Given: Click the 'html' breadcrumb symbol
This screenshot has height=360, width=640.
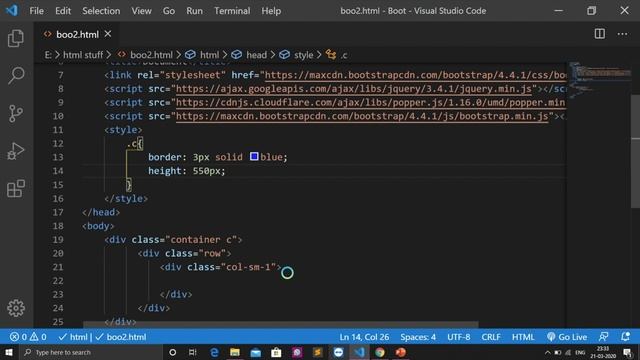Looking at the screenshot, I should [x=202, y=55].
